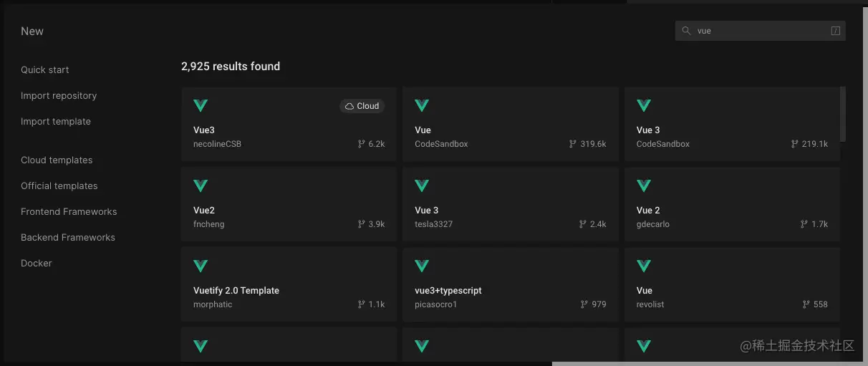Click fork icon beside 219.1k count
868x366 pixels.
click(x=794, y=144)
